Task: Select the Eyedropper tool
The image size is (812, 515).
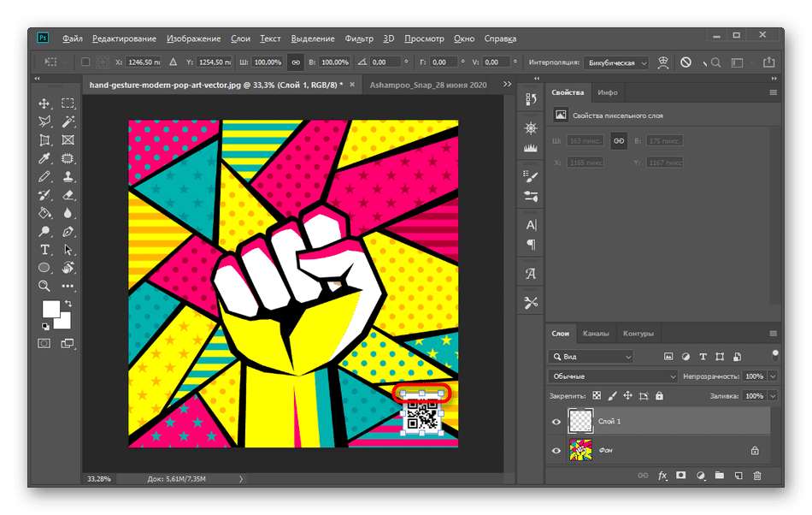Action: pyautogui.click(x=44, y=158)
